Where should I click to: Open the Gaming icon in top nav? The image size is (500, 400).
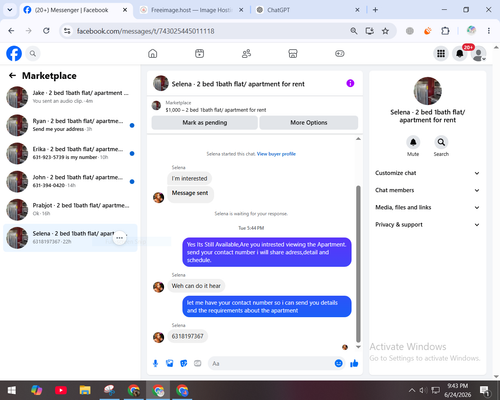click(x=340, y=53)
